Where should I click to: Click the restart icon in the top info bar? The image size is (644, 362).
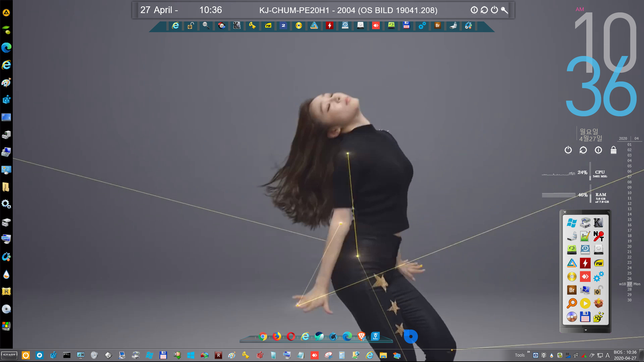[484, 10]
